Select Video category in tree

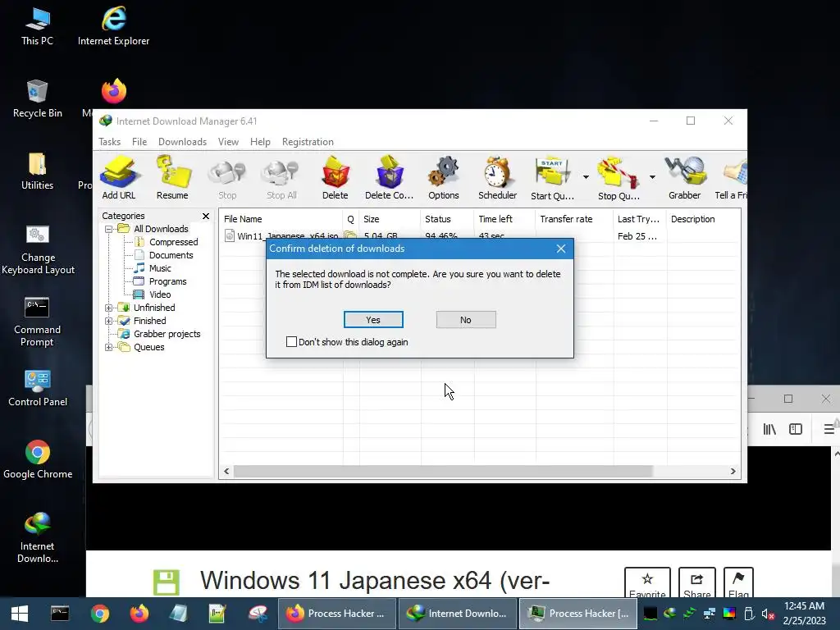coord(160,294)
